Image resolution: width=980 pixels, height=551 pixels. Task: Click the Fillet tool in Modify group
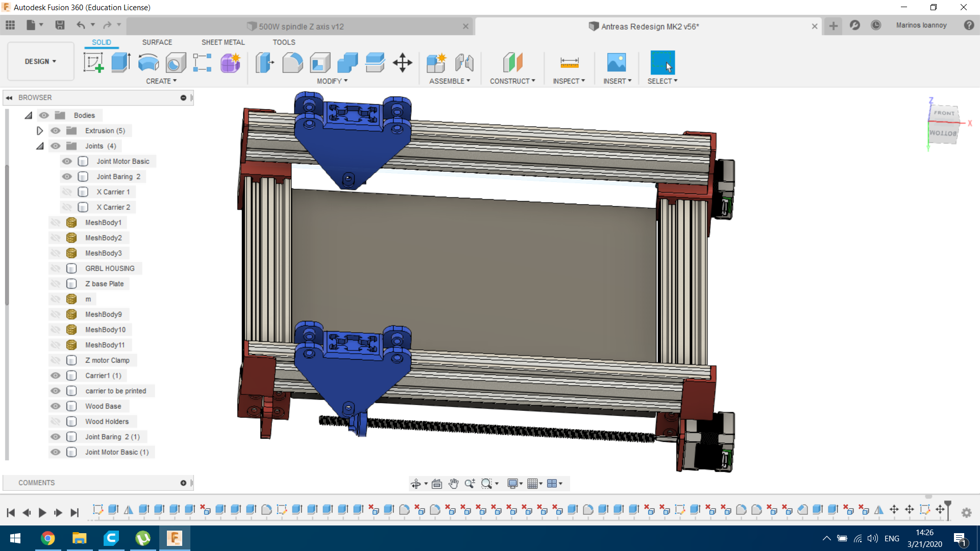pyautogui.click(x=292, y=63)
